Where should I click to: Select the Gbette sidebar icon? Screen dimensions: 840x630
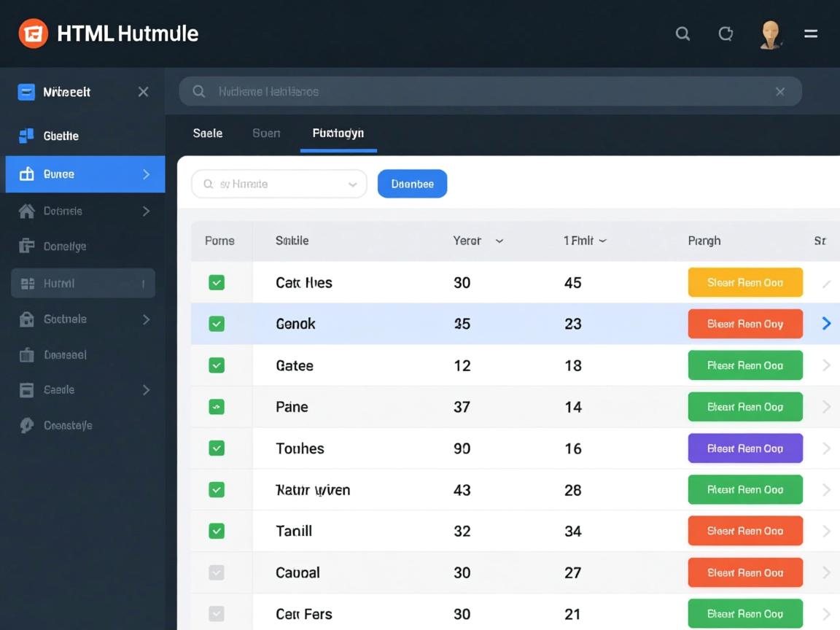pyautogui.click(x=26, y=136)
